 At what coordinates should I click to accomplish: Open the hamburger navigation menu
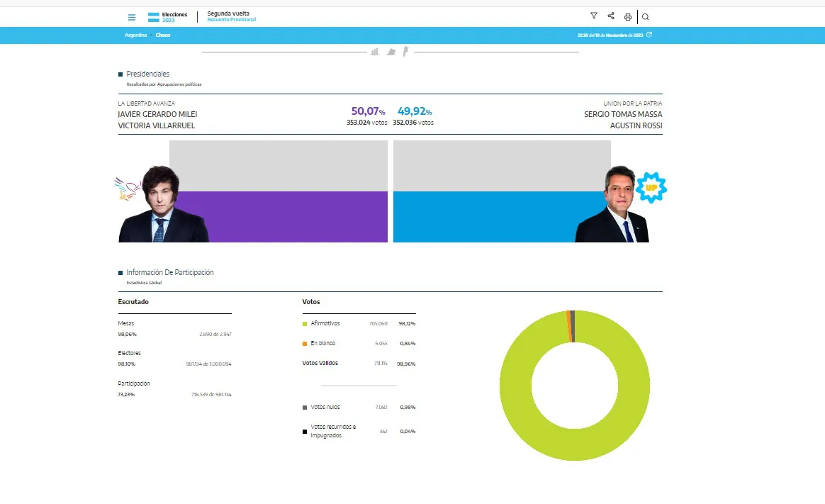(x=132, y=16)
